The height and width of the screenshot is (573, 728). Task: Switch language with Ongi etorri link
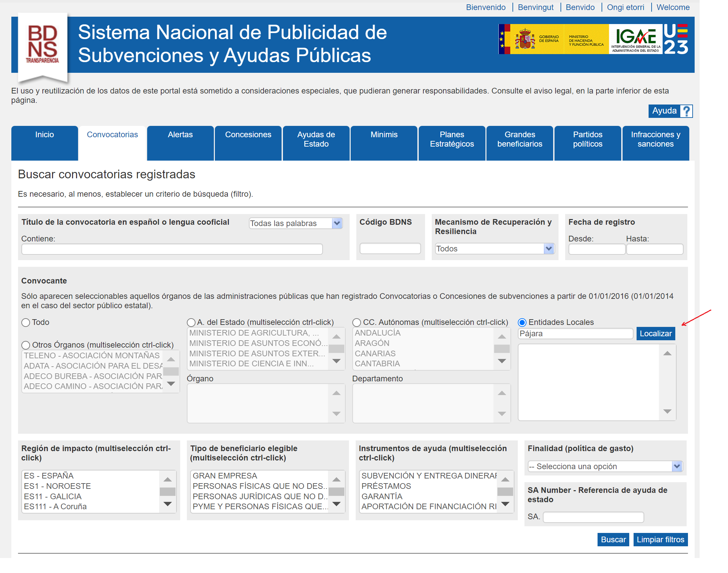626,7
